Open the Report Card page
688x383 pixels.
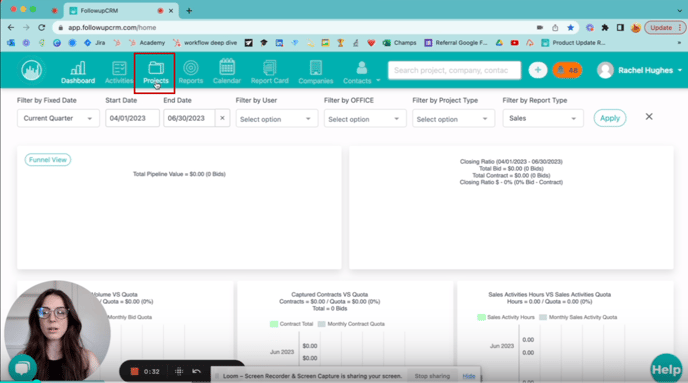[269, 73]
